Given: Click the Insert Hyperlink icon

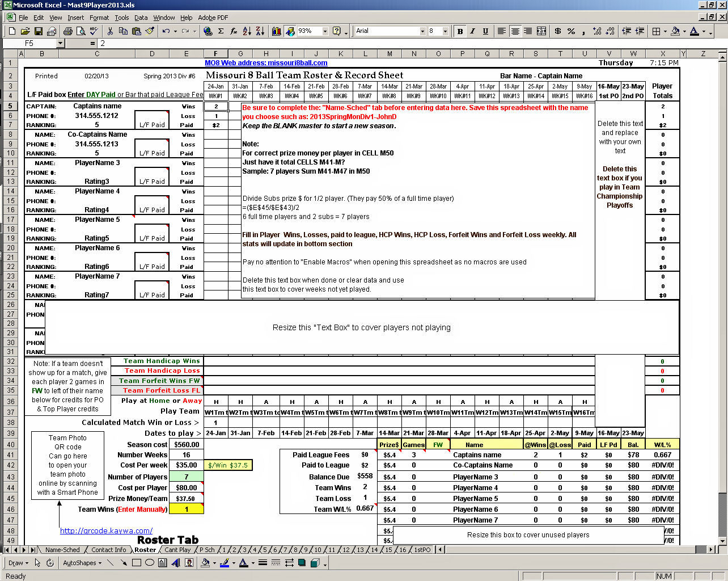Looking at the screenshot, I should click(x=208, y=31).
